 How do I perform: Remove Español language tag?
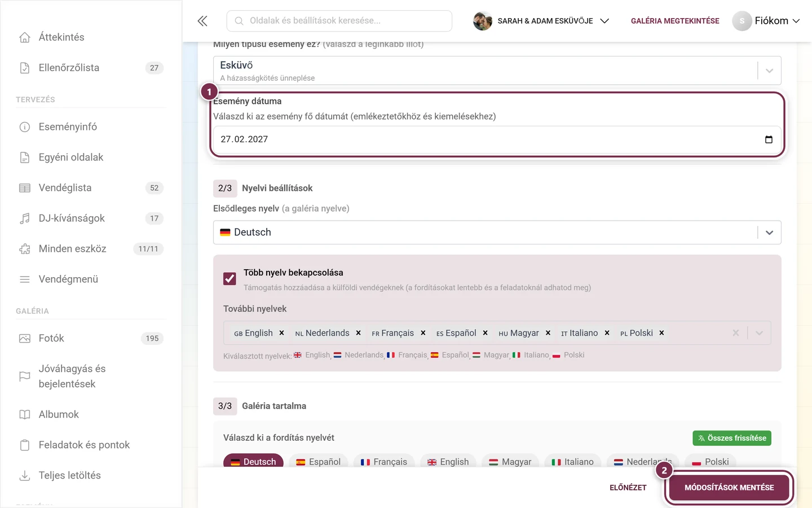coord(485,333)
